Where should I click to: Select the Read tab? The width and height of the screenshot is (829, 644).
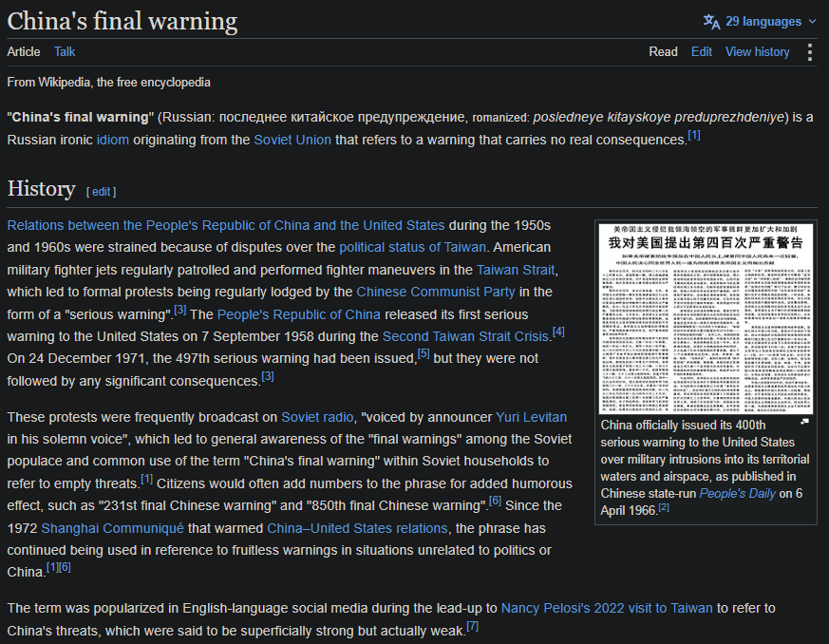click(x=663, y=52)
